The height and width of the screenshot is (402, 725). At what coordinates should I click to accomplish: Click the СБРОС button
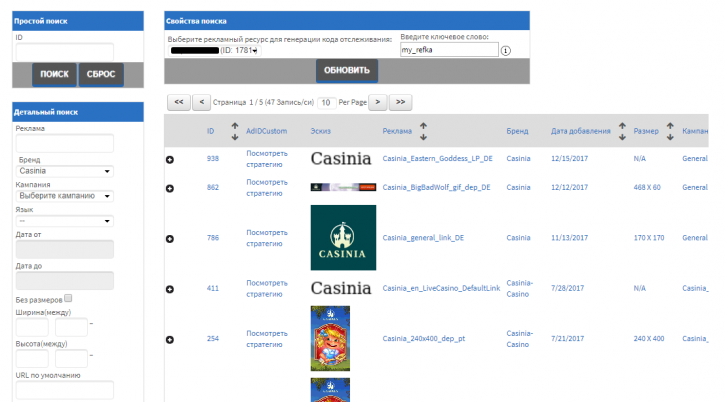point(101,74)
